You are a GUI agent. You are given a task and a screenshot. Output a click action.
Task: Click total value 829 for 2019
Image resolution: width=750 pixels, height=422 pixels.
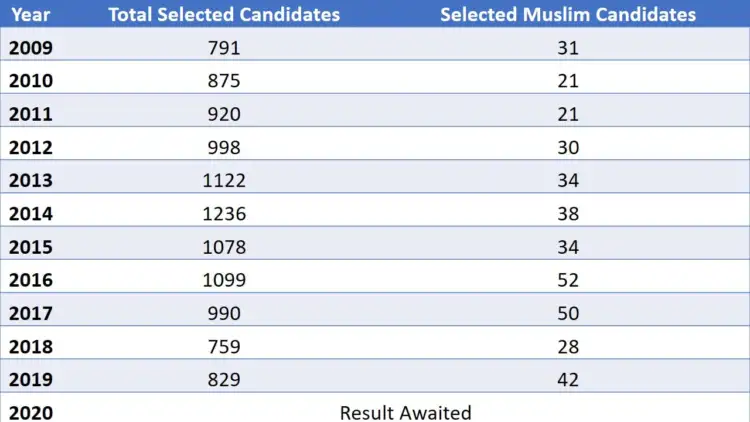pyautogui.click(x=224, y=380)
